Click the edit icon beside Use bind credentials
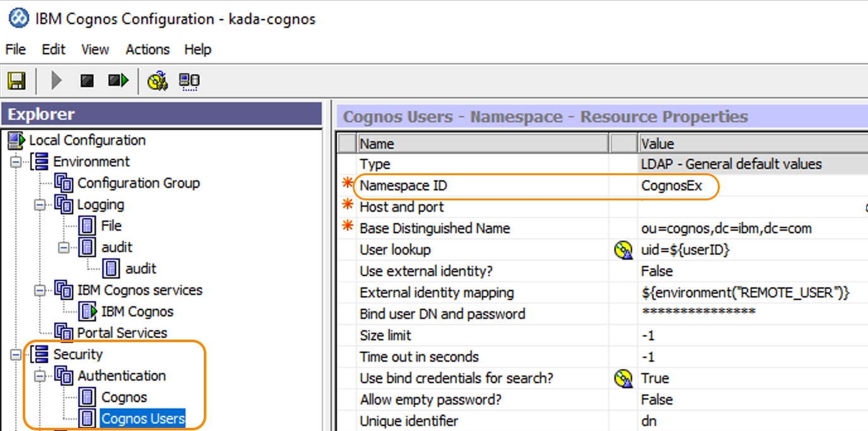Viewport: 868px width, 431px height. pos(623,378)
